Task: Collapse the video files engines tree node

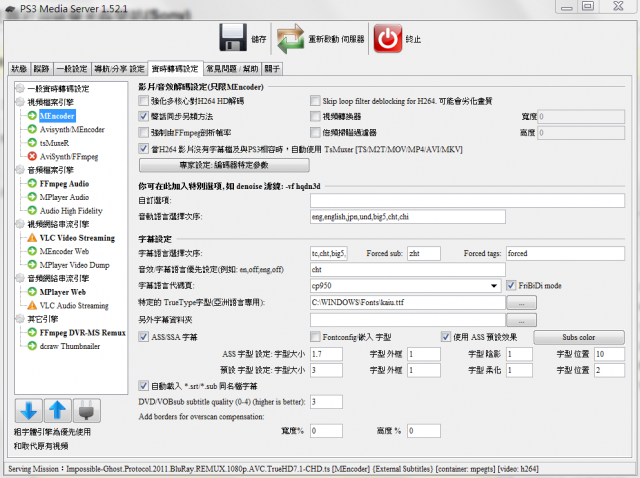Action: point(20,102)
